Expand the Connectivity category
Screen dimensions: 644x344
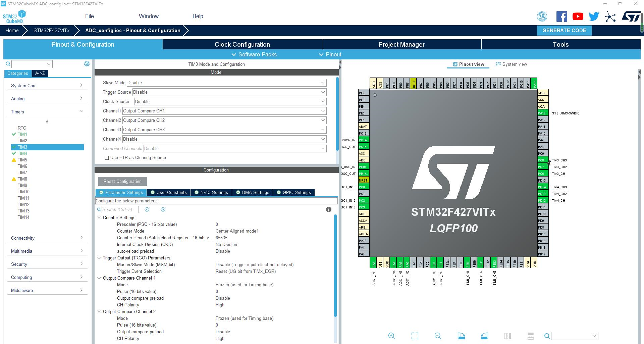pos(47,238)
